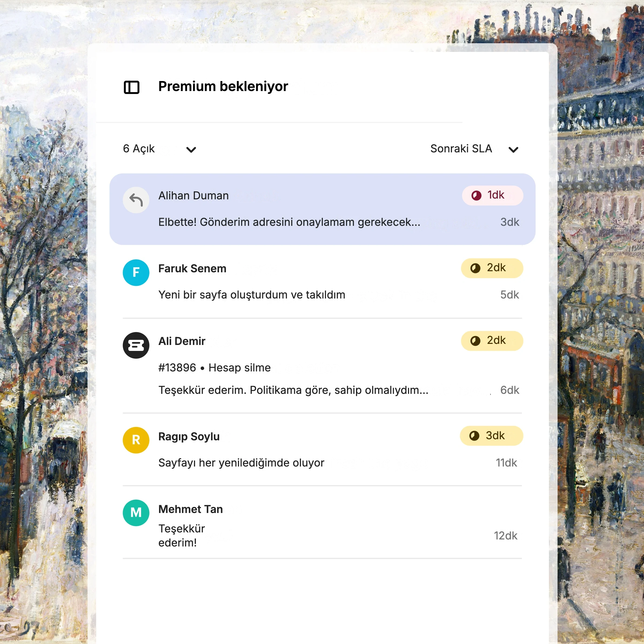
Task: Click the Premium bekleniyor title
Action: click(223, 87)
